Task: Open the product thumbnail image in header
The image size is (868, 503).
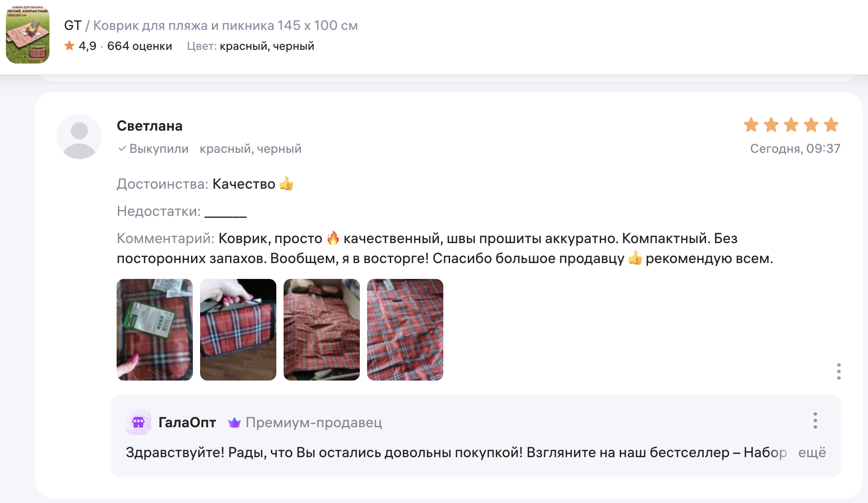Action: (x=28, y=35)
